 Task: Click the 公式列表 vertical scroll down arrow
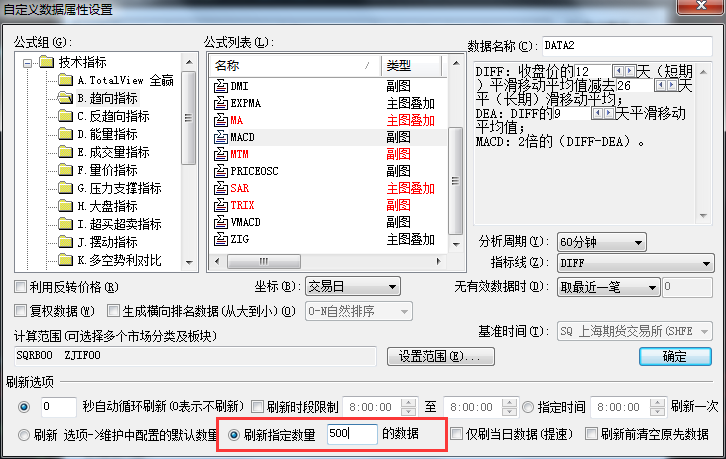coord(456,244)
